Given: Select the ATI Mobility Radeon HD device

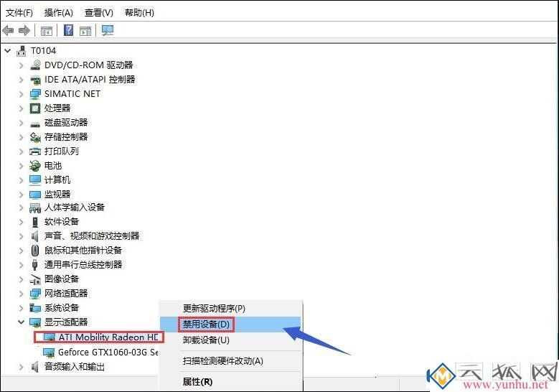Looking at the screenshot, I should 108,337.
